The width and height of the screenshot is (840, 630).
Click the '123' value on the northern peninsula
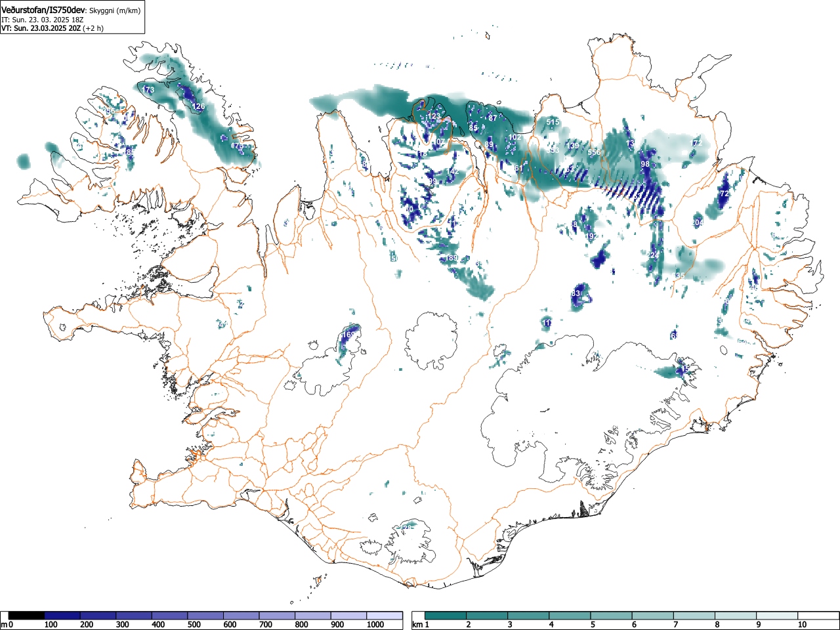coord(434,116)
